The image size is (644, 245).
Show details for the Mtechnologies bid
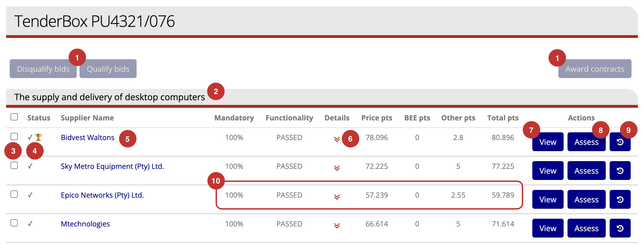[x=337, y=226]
